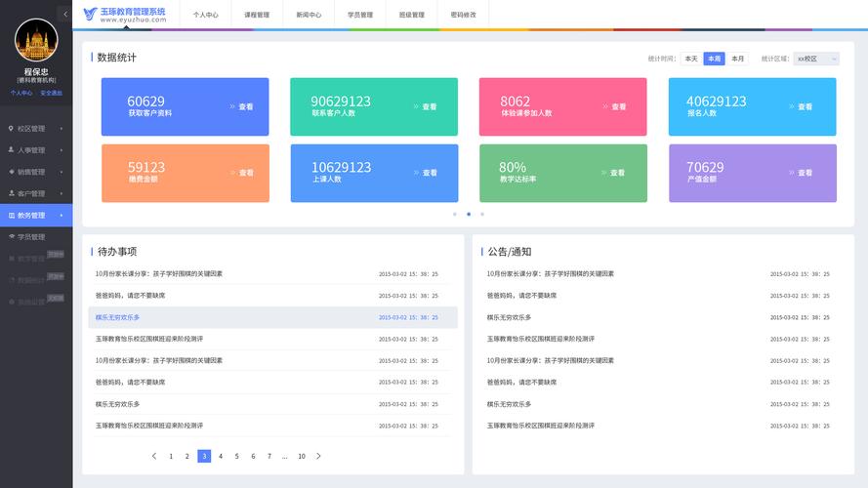Open the 程保忠 profile avatar
The image size is (868, 488).
36,40
